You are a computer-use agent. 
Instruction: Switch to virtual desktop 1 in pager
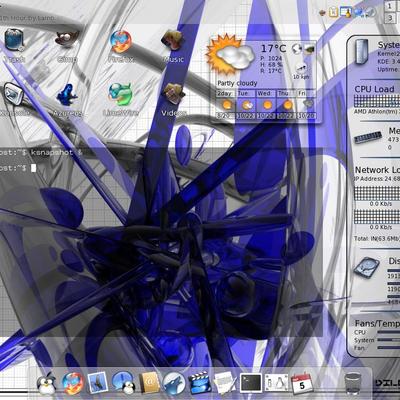(x=390, y=6)
